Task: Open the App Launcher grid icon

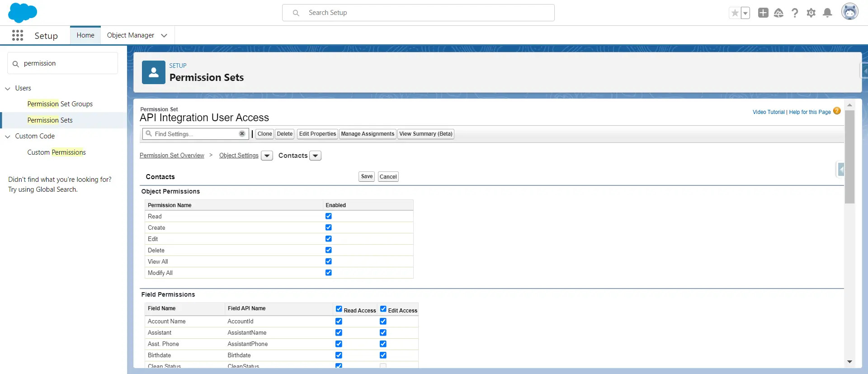Action: [18, 35]
